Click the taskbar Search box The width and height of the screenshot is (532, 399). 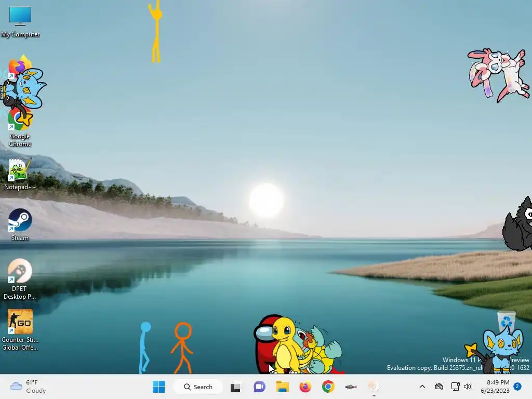point(198,387)
